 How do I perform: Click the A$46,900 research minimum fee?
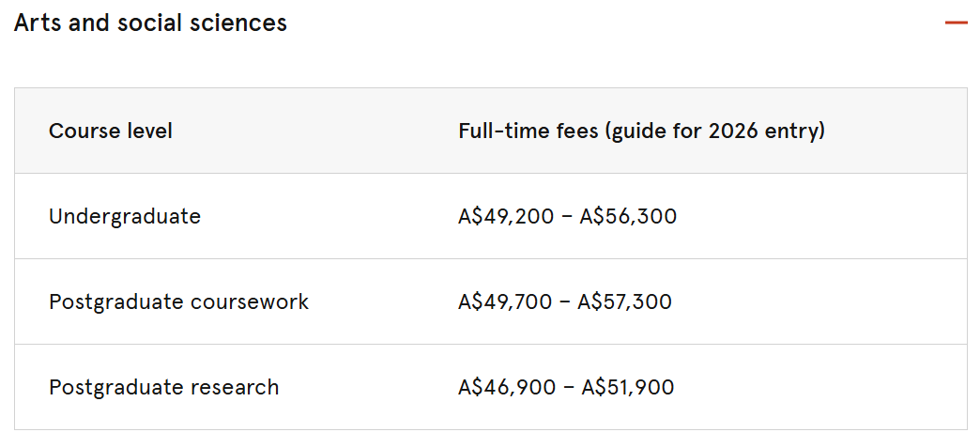[507, 387]
